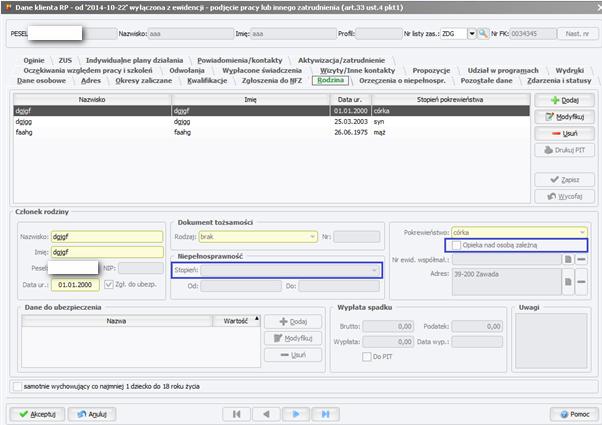Toggle Opieka nad osobą zależną checkbox
The width and height of the screenshot is (602, 425).
(456, 245)
